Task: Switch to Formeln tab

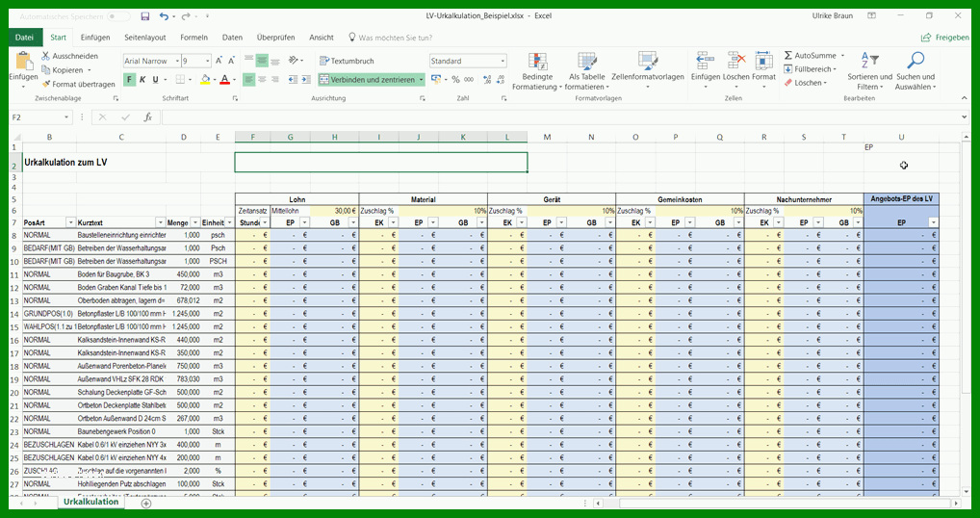Action: (193, 38)
